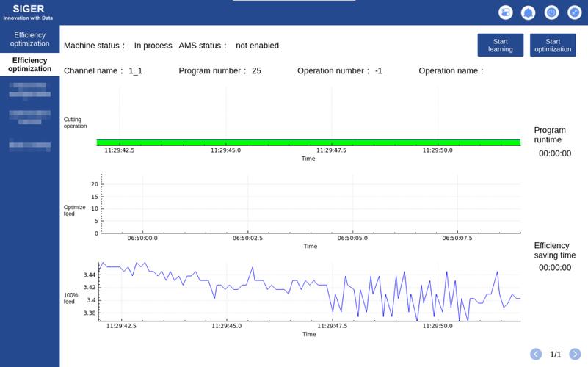
Task: Click the Efficiency saving time value
Action: click(x=554, y=268)
